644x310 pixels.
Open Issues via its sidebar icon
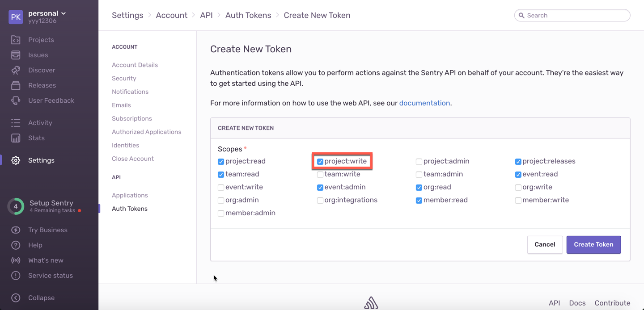(16, 55)
